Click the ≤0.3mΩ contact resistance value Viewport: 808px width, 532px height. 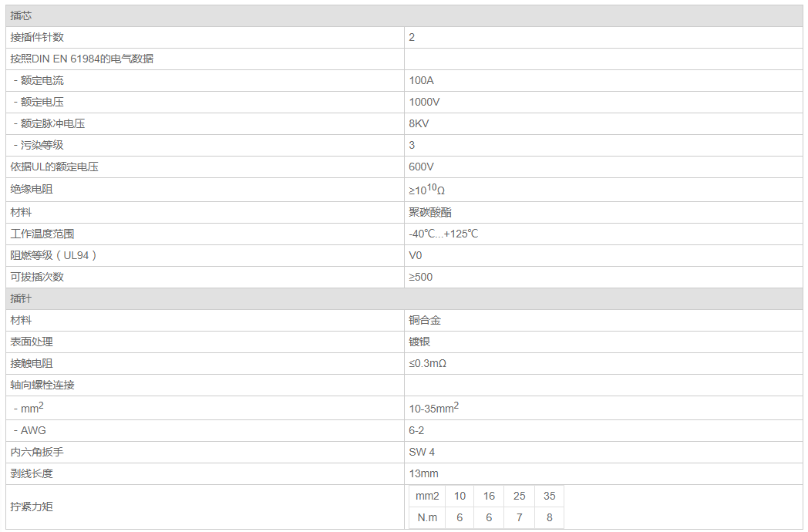(x=427, y=363)
